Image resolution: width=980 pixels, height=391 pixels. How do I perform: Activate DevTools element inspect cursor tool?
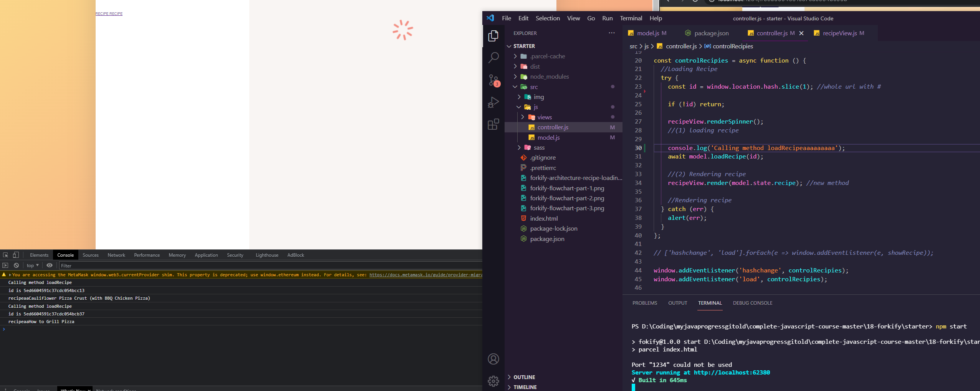click(5, 255)
